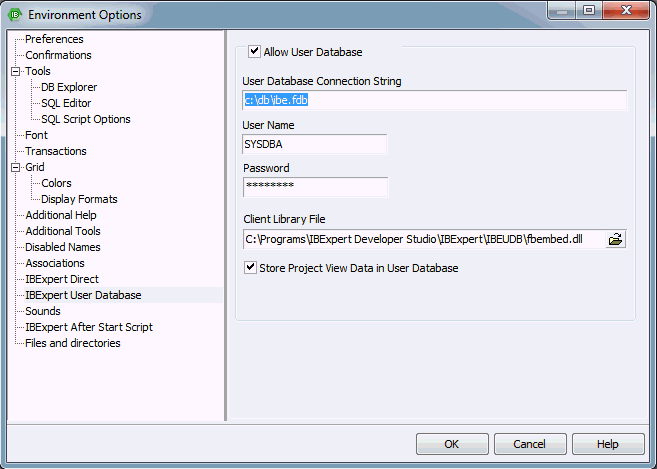Maximize the Environment Options window
Image resolution: width=657 pixels, height=469 pixels.
[x=589, y=10]
